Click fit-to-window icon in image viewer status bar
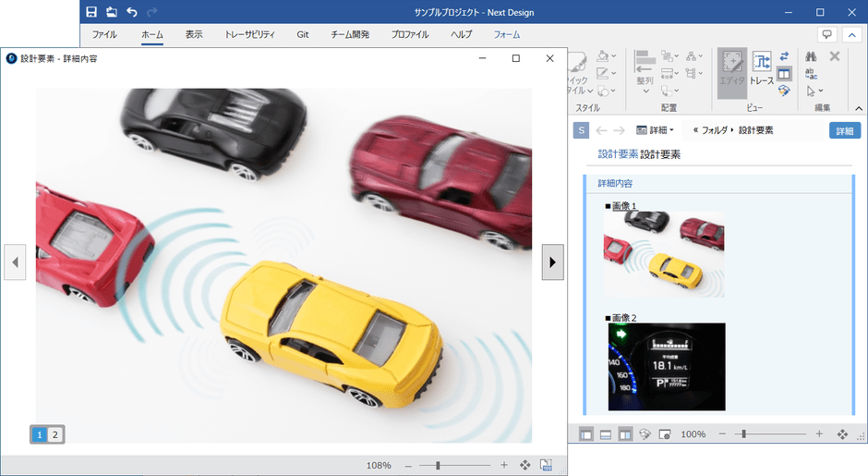This screenshot has width=868, height=476. [525, 465]
